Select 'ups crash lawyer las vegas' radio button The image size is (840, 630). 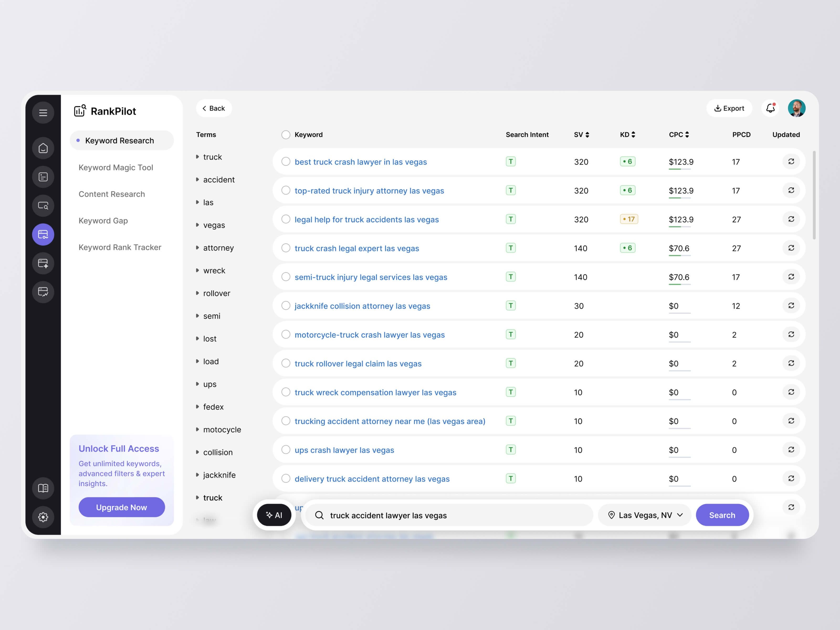pos(286,450)
